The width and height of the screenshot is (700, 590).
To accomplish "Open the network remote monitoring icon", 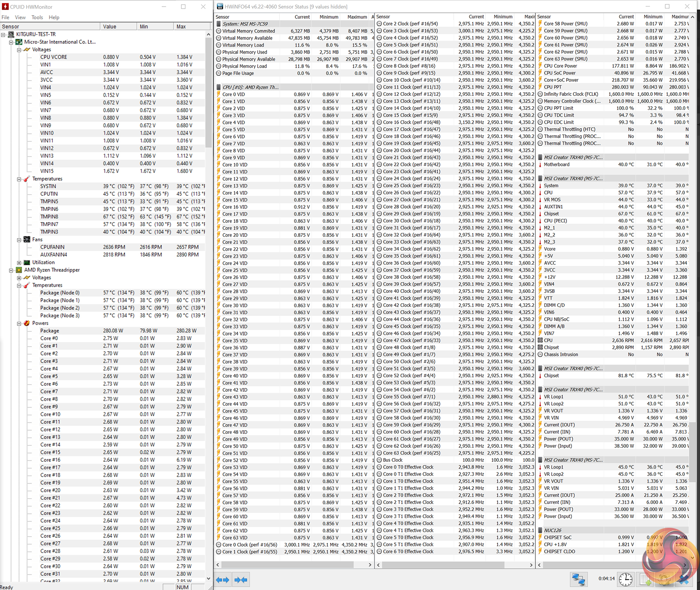I will [x=578, y=579].
